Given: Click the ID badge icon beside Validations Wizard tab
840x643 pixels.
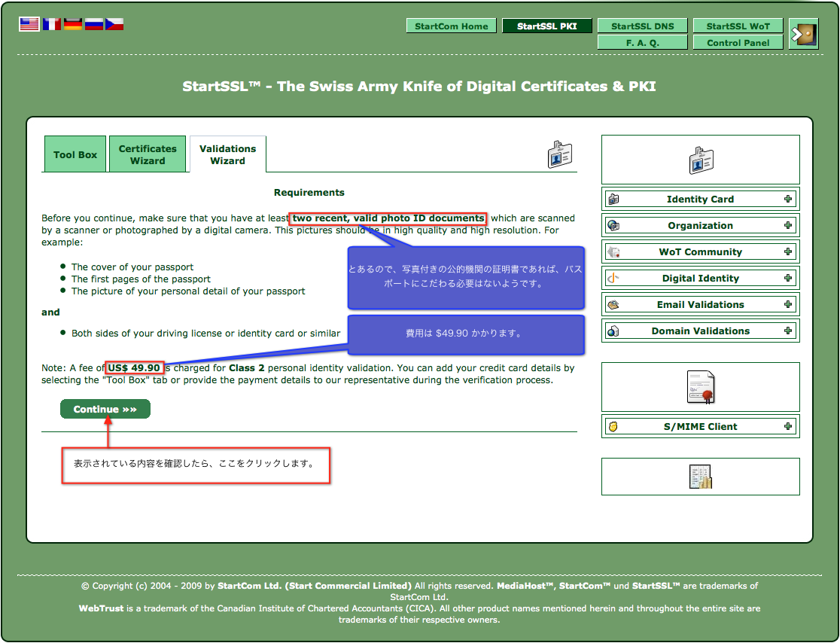Looking at the screenshot, I should pyautogui.click(x=560, y=154).
